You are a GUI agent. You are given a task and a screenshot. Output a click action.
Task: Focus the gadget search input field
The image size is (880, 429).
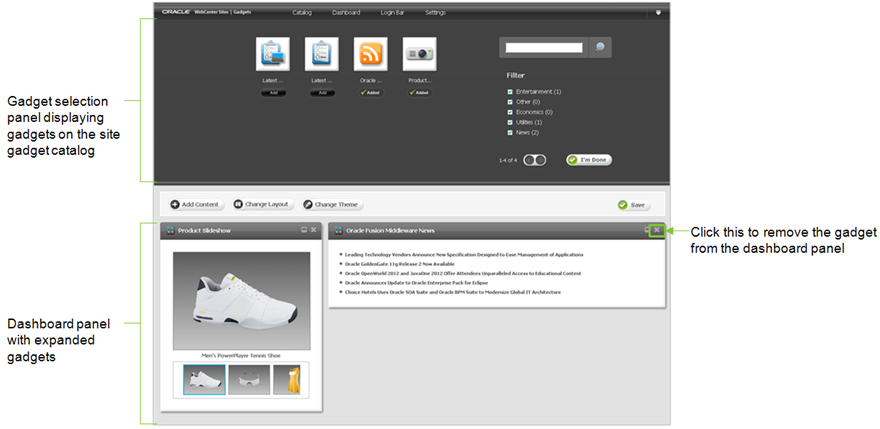click(x=544, y=48)
